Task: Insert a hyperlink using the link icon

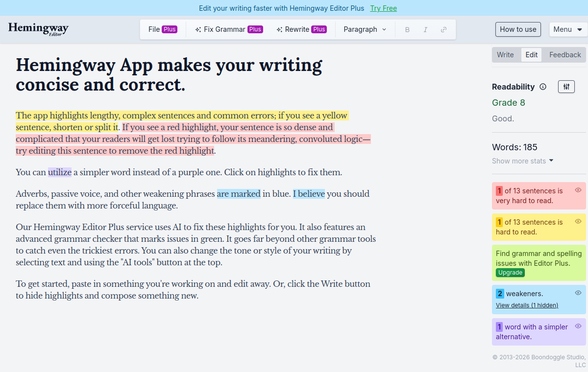Action: [443, 29]
